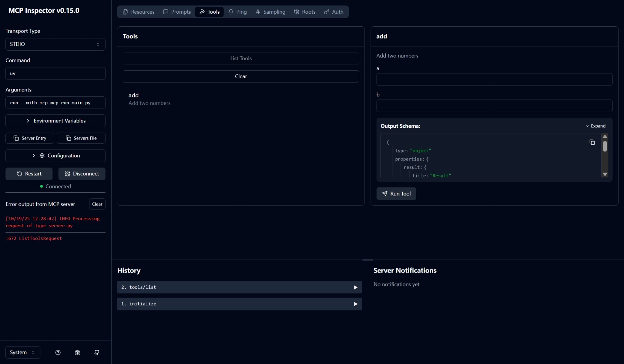Open the Transport Type STDIO dropdown
624x364 pixels.
pos(55,44)
